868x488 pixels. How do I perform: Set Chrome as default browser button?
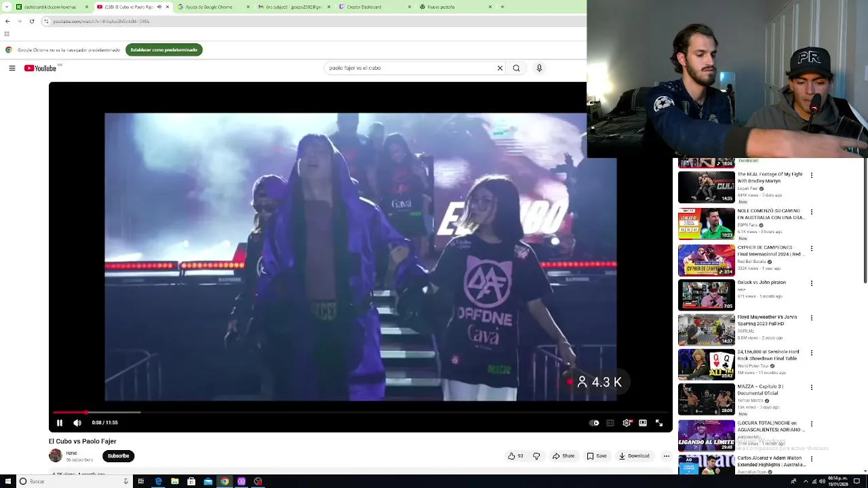(x=164, y=49)
